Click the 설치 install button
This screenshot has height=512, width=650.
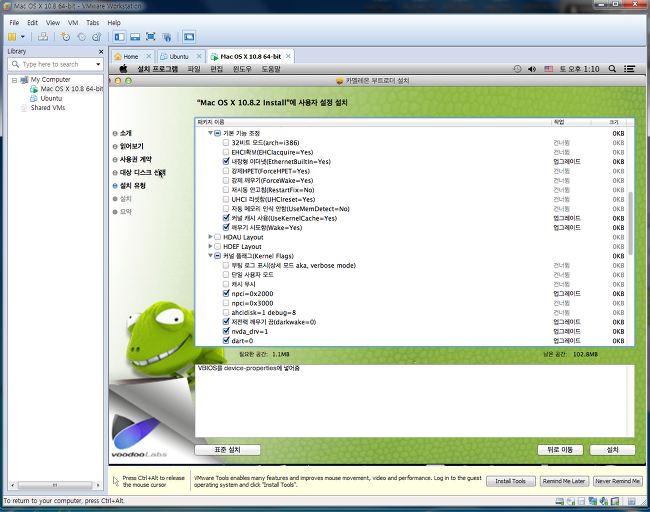coord(612,450)
